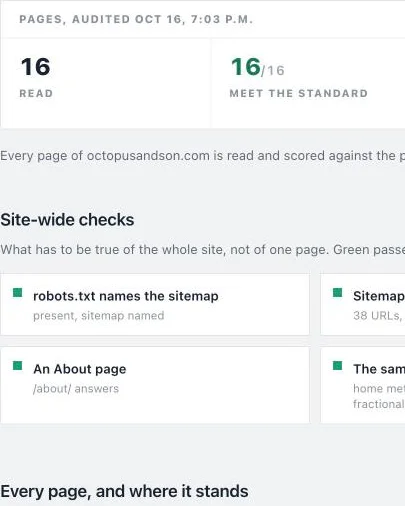
Task: Click green status square beside 'The sam' check
Action: (x=338, y=366)
